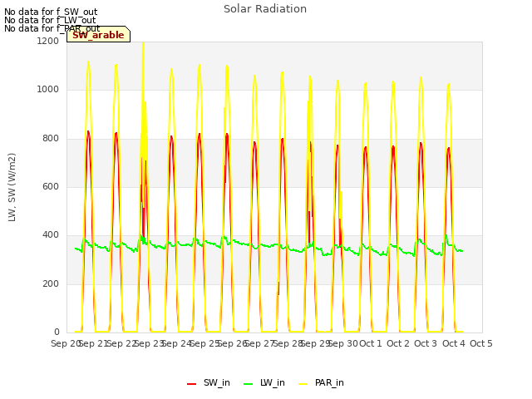Select the LW_in legend entry

(264, 382)
